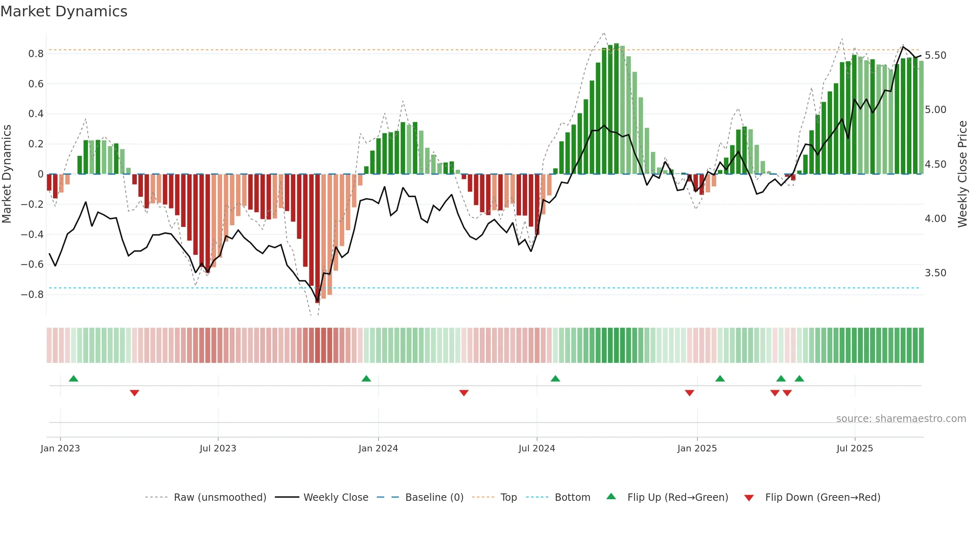The width and height of the screenshot is (980, 551).
Task: Click the flip-up marker near Jan 2023
Action: pos(73,378)
